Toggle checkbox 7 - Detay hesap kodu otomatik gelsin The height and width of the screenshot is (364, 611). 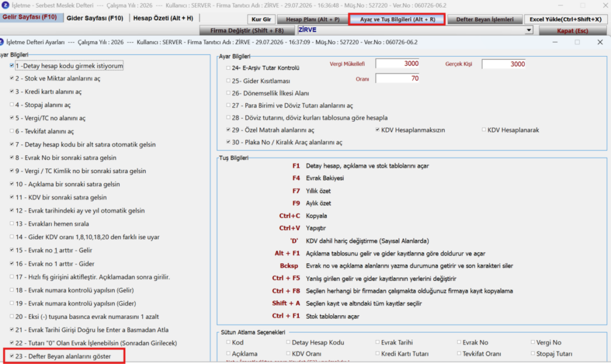[x=12, y=144]
